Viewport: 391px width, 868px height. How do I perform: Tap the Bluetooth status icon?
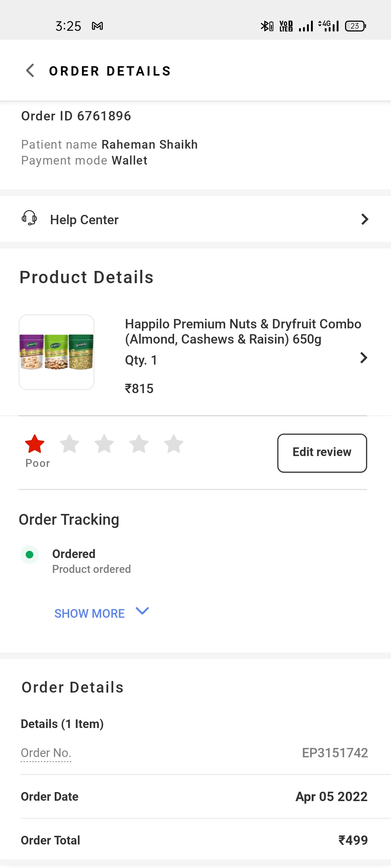tap(267, 26)
